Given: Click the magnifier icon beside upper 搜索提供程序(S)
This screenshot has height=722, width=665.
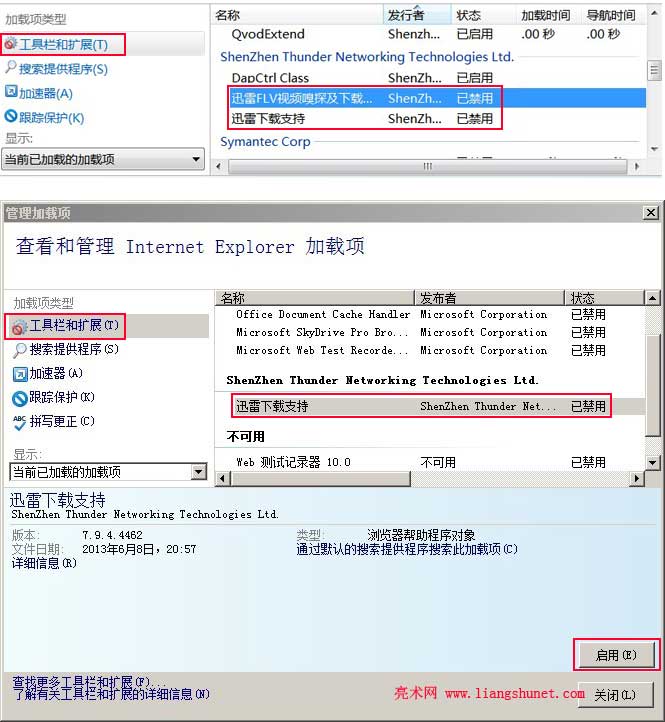Looking at the screenshot, I should [x=11, y=68].
